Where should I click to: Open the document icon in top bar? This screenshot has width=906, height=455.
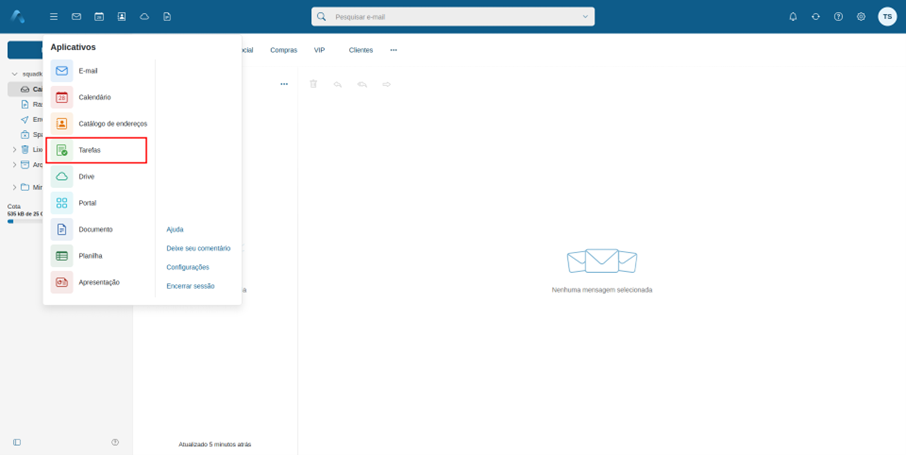[167, 17]
